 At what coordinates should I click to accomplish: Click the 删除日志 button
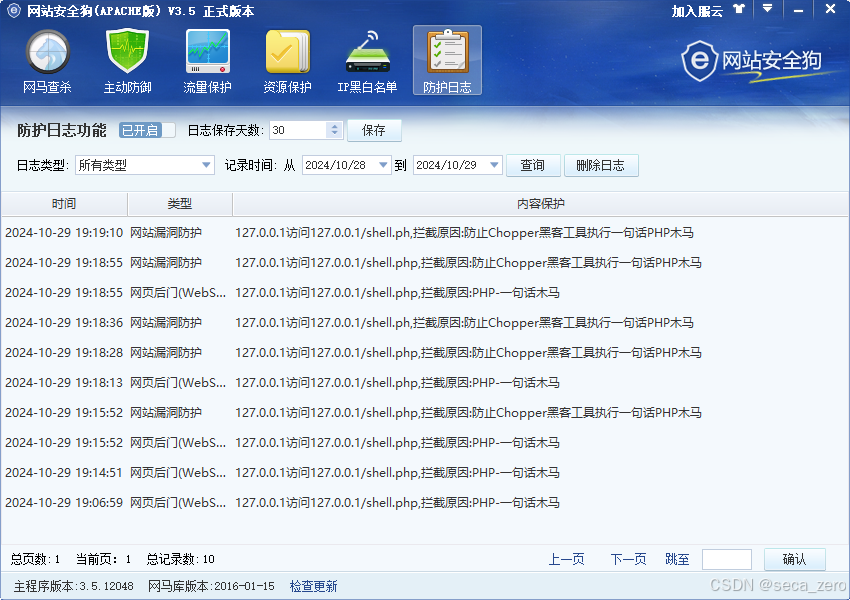(x=601, y=165)
